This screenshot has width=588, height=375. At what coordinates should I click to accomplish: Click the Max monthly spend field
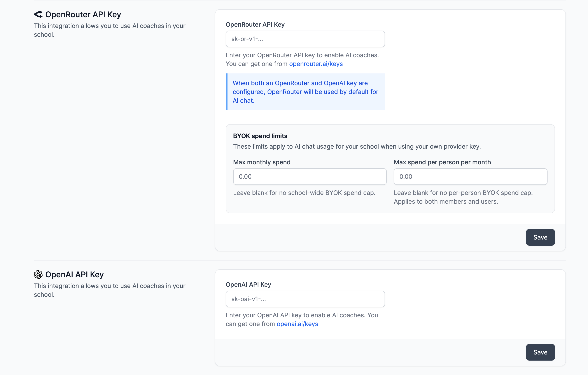tap(310, 177)
